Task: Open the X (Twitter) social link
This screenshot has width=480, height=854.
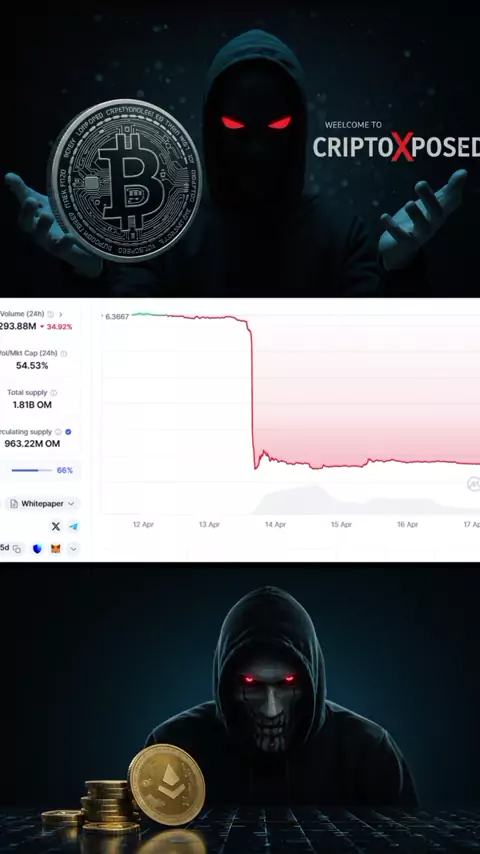Action: point(56,526)
